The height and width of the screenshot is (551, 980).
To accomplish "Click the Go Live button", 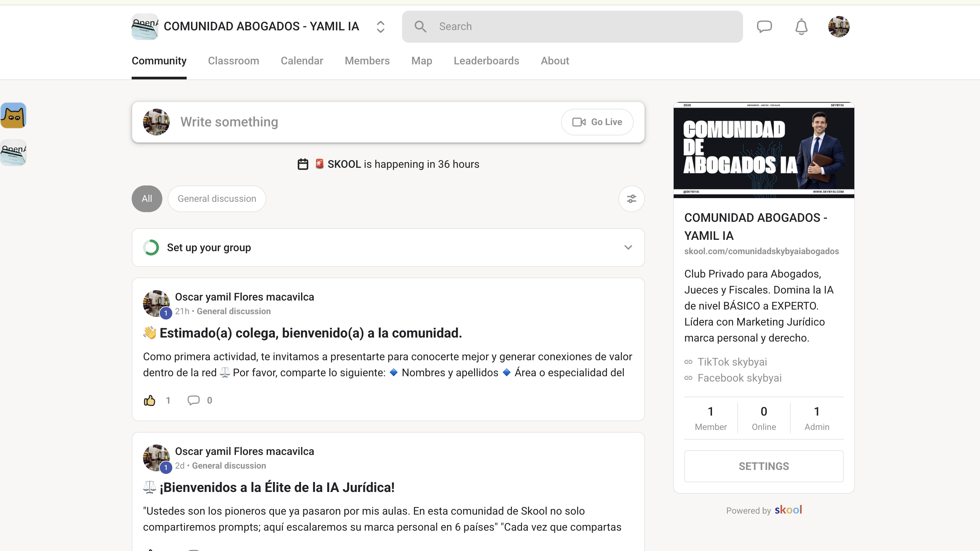I will click(597, 122).
